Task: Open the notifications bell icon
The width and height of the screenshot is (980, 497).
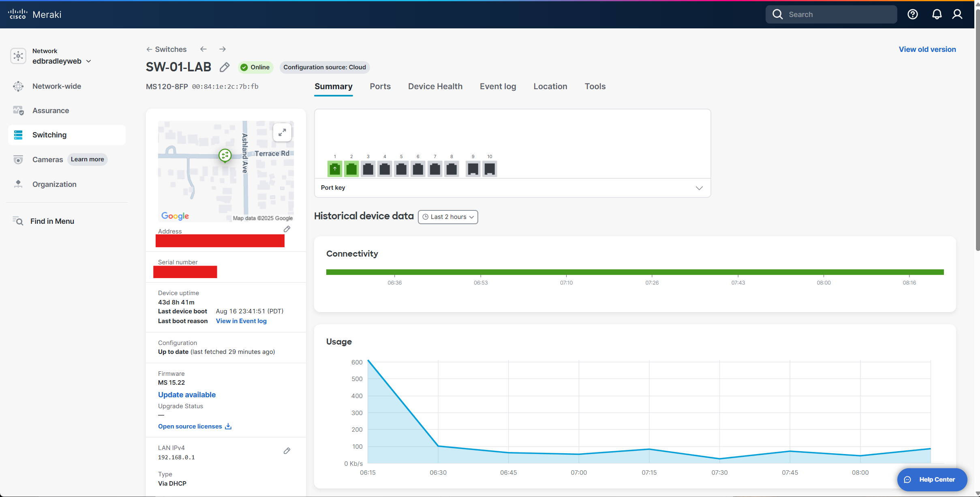Action: tap(937, 15)
